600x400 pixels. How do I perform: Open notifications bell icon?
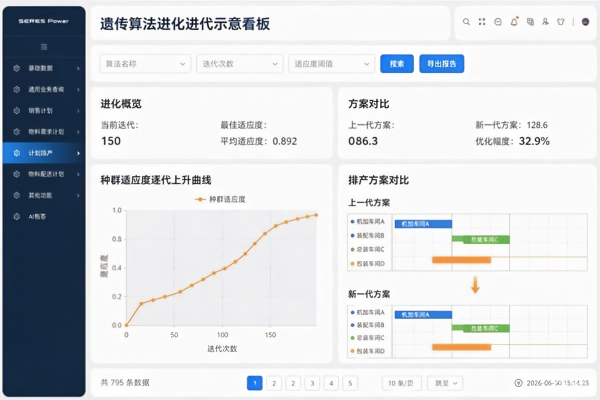(x=514, y=22)
